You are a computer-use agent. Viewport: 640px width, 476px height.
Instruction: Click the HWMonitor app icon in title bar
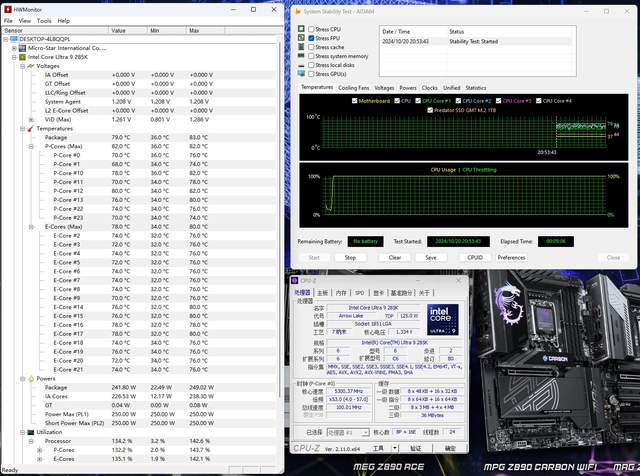8,9
